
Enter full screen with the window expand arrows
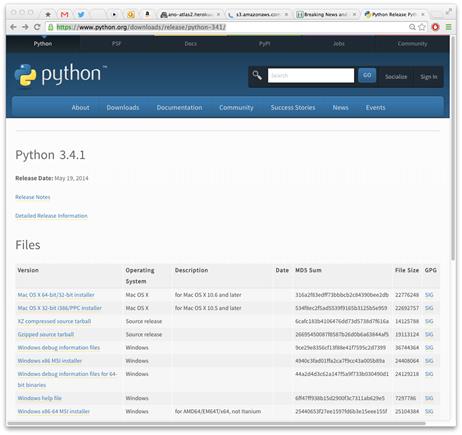click(449, 11)
